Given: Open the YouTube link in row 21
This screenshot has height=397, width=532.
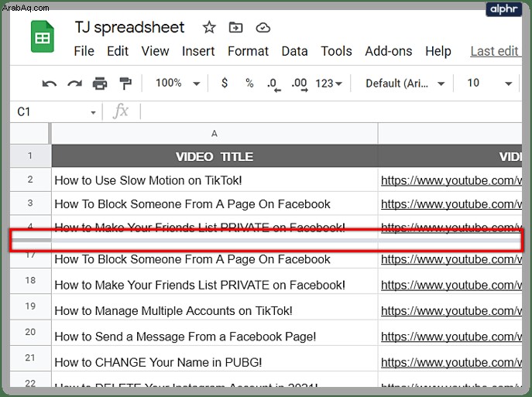Looking at the screenshot, I should 451,362.
